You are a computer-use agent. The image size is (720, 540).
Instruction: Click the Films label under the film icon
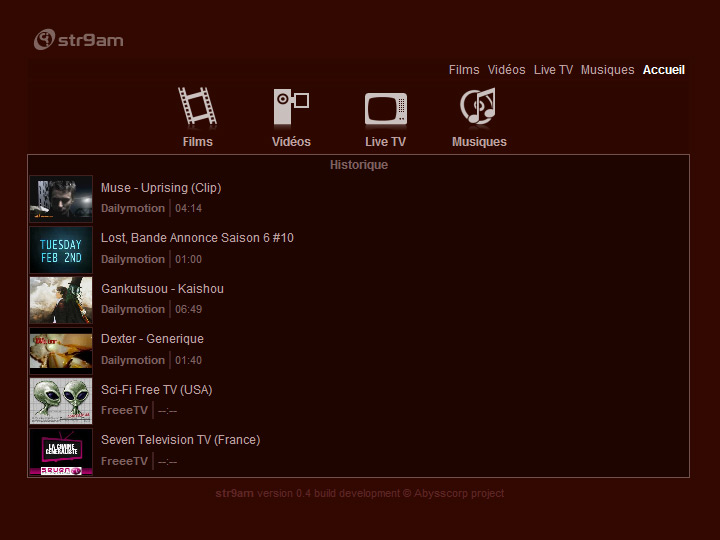click(197, 142)
